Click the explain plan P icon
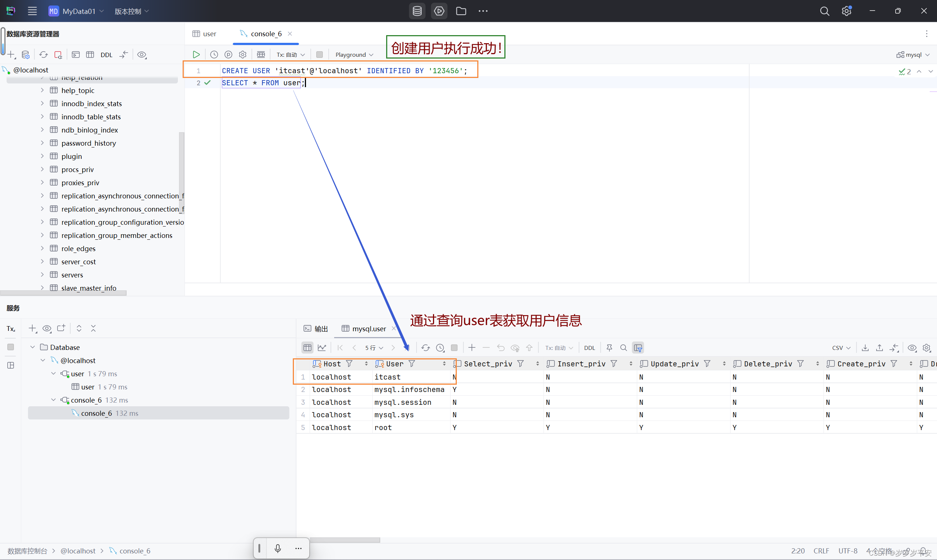Image resolution: width=937 pixels, height=560 pixels. [228, 55]
